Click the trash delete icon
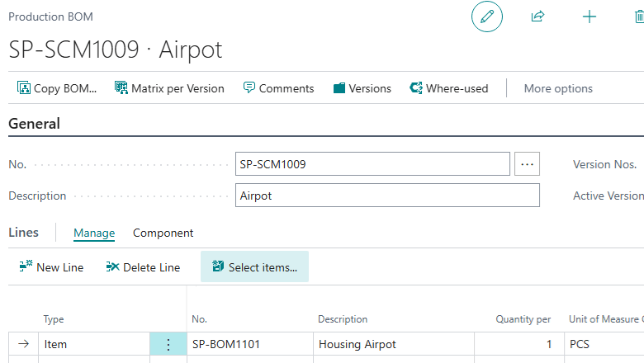The width and height of the screenshot is (644, 363). pyautogui.click(x=638, y=16)
